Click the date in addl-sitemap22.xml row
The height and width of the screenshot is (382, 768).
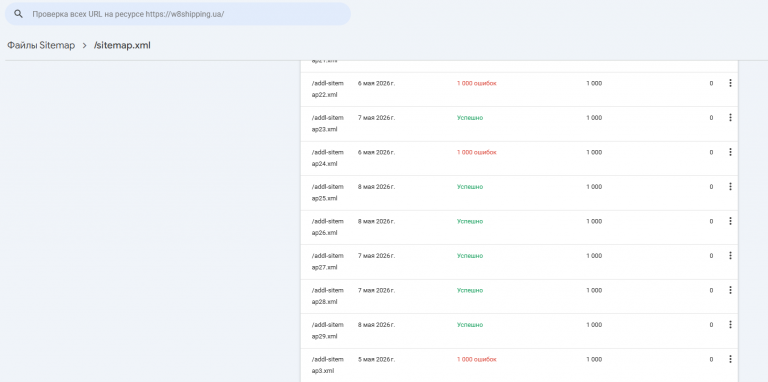[x=376, y=83]
